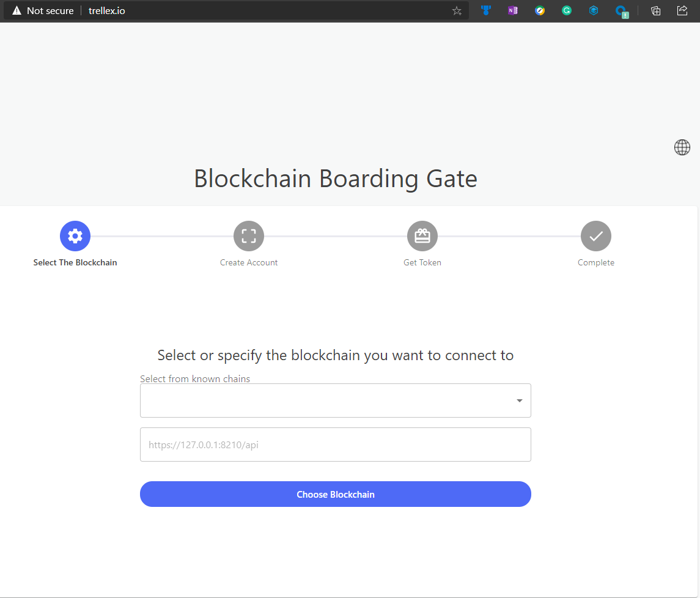Click the blue medal extension icon

486,10
